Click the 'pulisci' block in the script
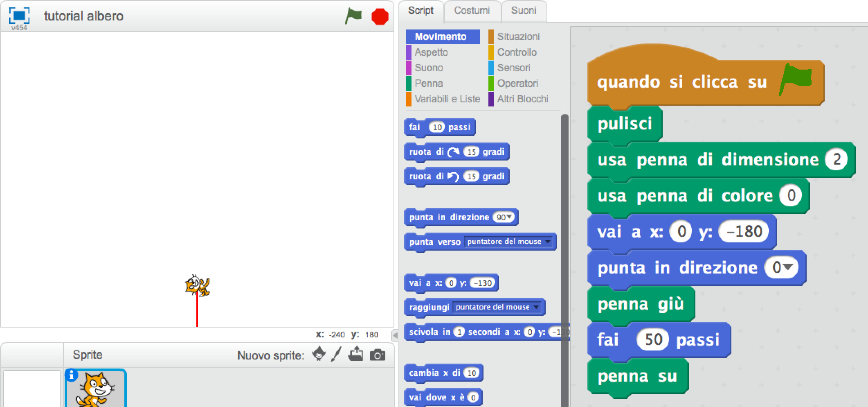 (x=625, y=123)
